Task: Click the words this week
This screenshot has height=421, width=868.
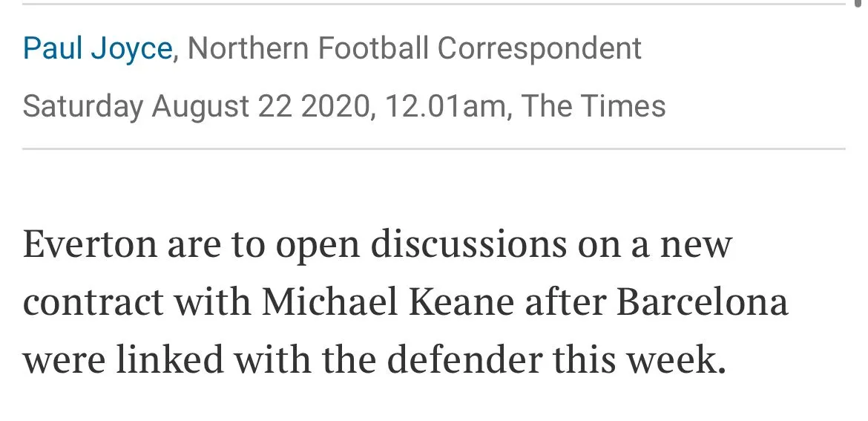Action: pos(639,360)
